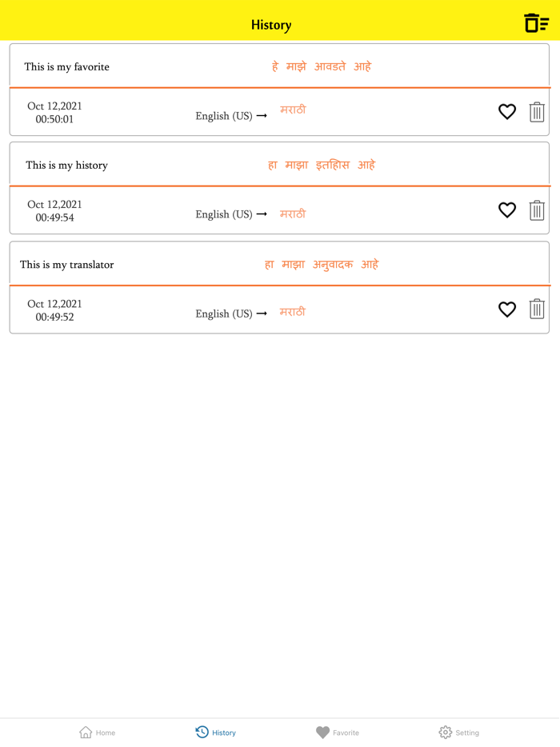This screenshot has height=747, width=560.
Task: Click the arrow between English and Marathi
Action: [264, 114]
